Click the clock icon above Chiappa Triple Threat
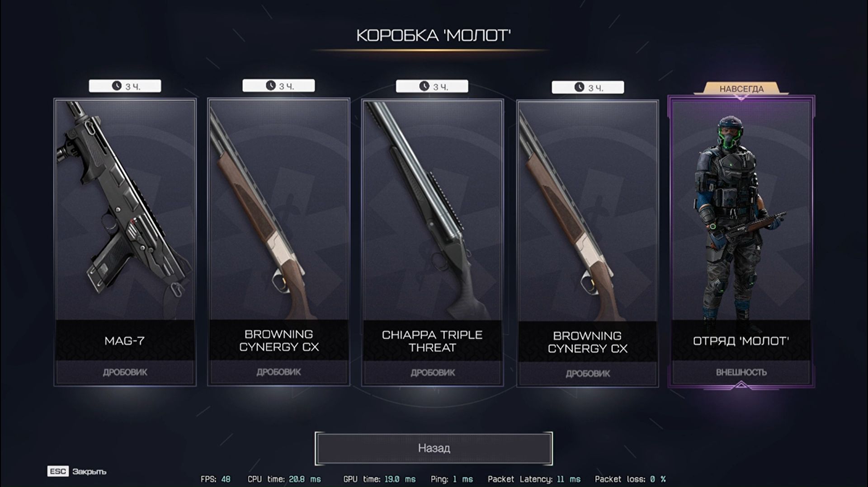This screenshot has height=487, width=868. [x=424, y=86]
